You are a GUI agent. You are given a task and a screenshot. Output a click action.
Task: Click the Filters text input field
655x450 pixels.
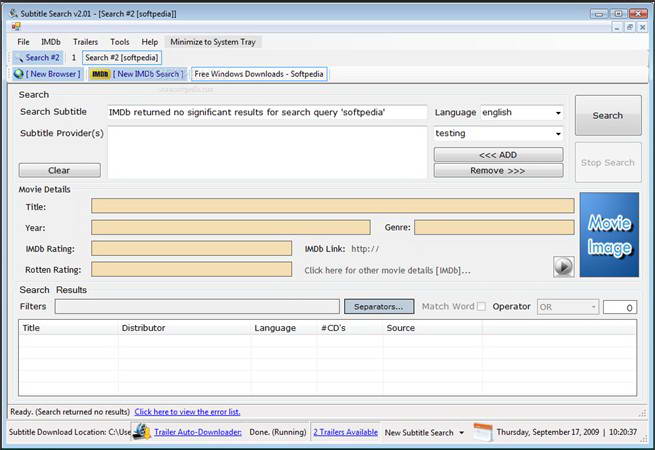[x=197, y=307]
